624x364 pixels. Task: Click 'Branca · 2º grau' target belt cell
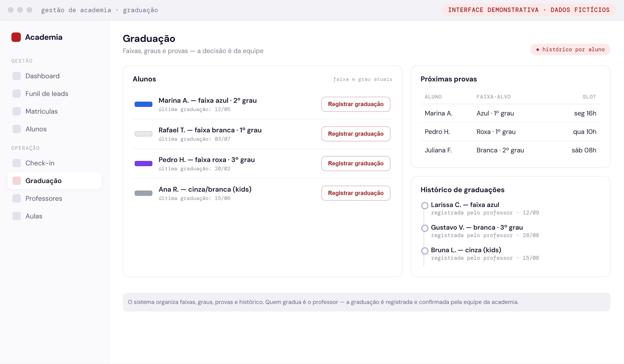tap(500, 150)
